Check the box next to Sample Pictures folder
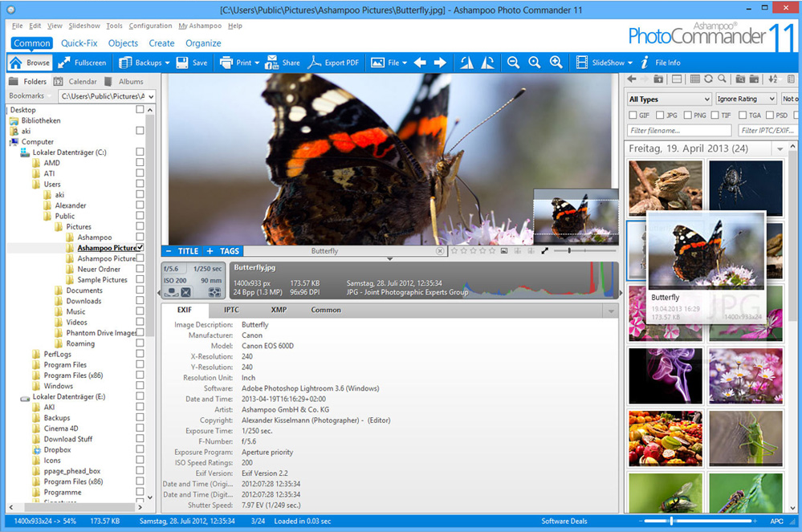Screen dimensions: 802x532 click(x=140, y=280)
